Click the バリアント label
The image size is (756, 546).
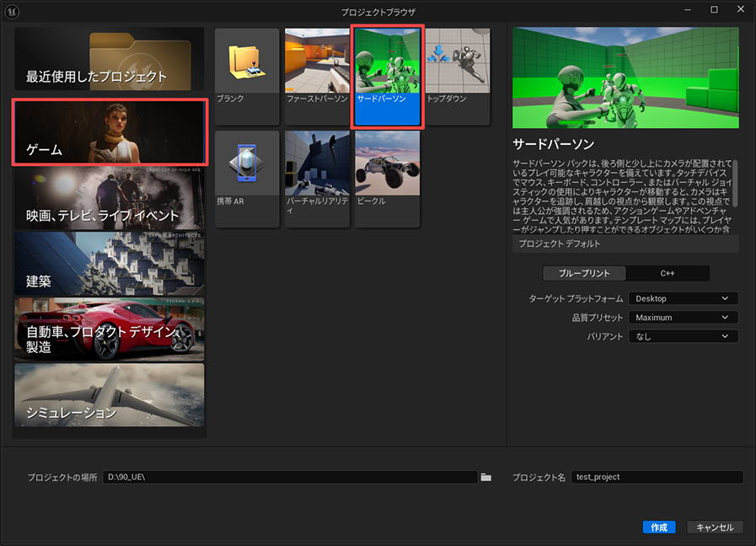604,336
